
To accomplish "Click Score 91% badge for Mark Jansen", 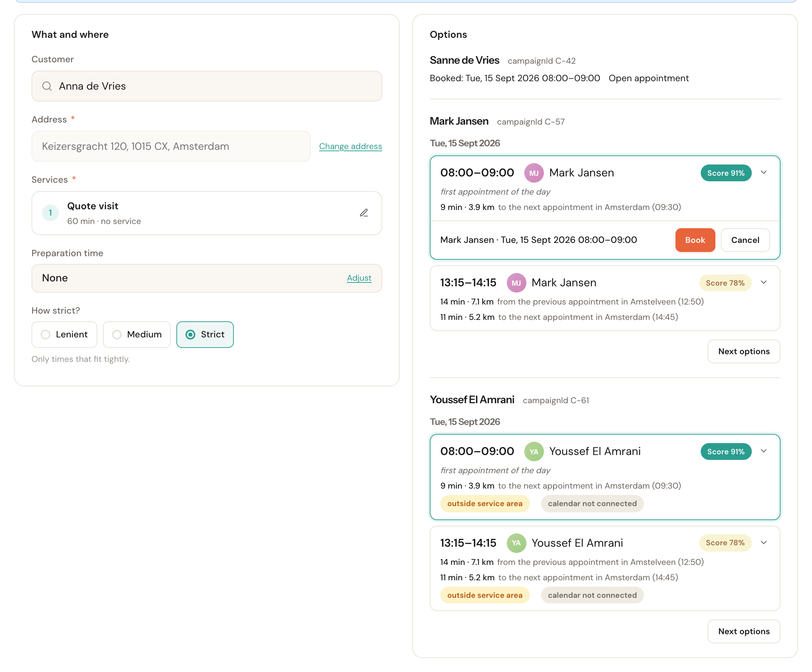I will 726,173.
